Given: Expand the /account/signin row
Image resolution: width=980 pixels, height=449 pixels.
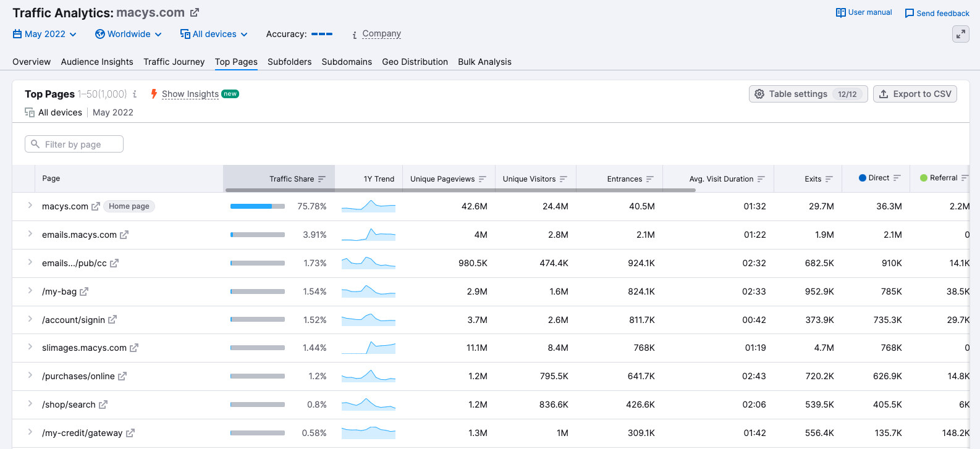Looking at the screenshot, I should [x=30, y=319].
